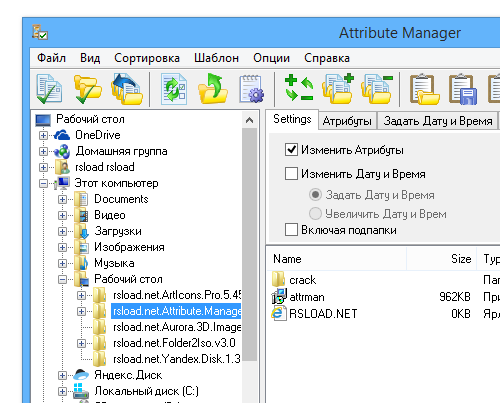Click the Видео video folder icon
The image size is (500, 403).
[x=81, y=215]
